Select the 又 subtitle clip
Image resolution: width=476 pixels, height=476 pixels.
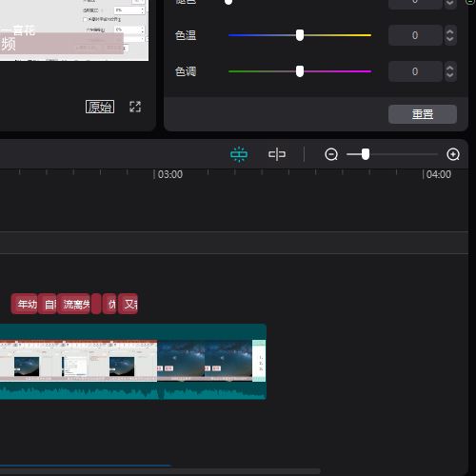pos(128,304)
